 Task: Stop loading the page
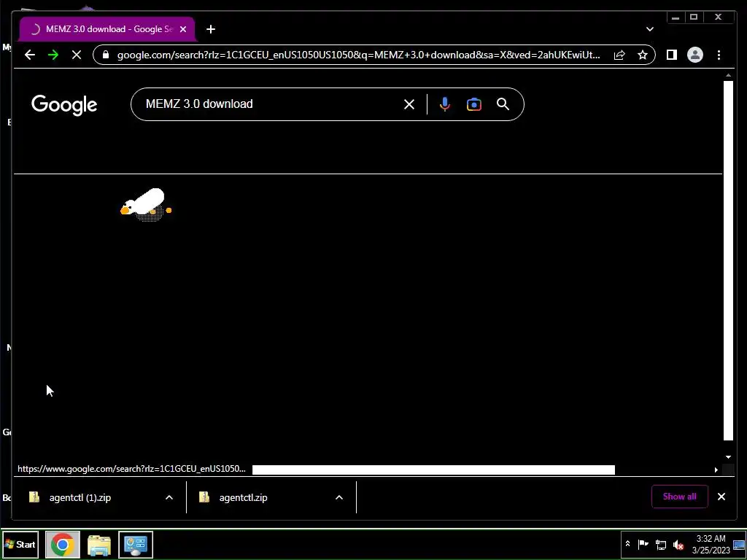(x=76, y=55)
